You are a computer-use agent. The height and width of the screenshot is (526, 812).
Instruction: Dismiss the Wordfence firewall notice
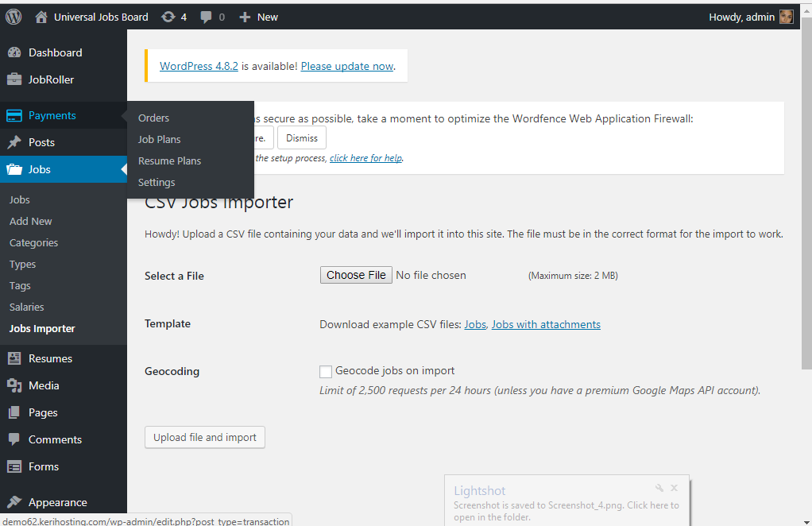(302, 137)
